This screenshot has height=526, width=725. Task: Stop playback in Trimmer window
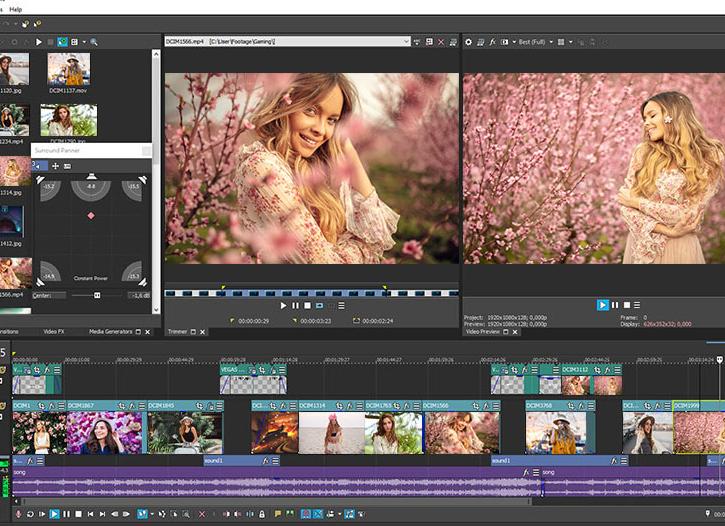pos(307,306)
